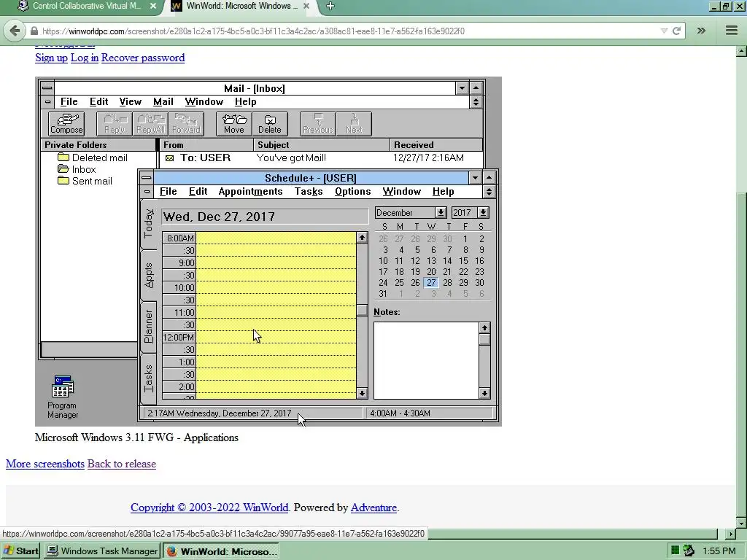Click the Move toolbar icon in Mail

point(234,124)
